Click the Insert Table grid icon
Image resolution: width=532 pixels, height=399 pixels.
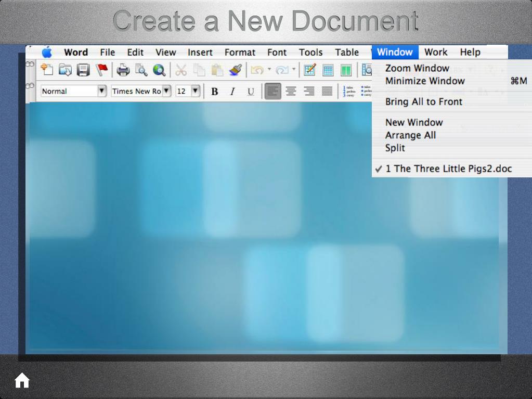328,70
